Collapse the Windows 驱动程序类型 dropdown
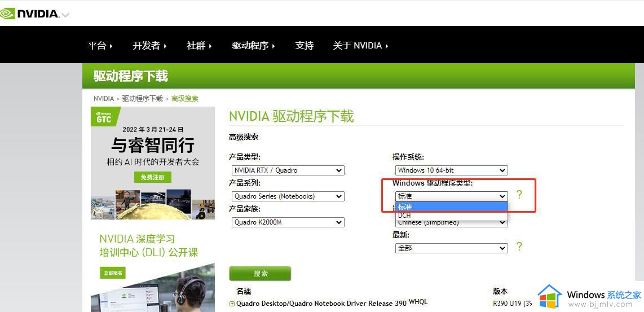The width and height of the screenshot is (644, 312). [x=452, y=196]
